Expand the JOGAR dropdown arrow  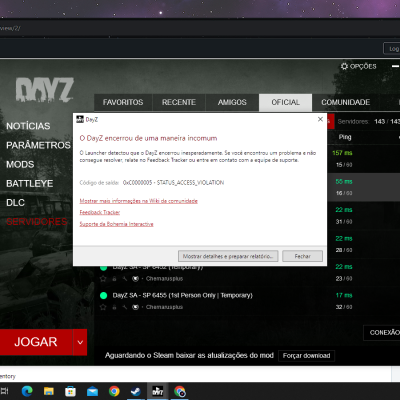(80, 342)
